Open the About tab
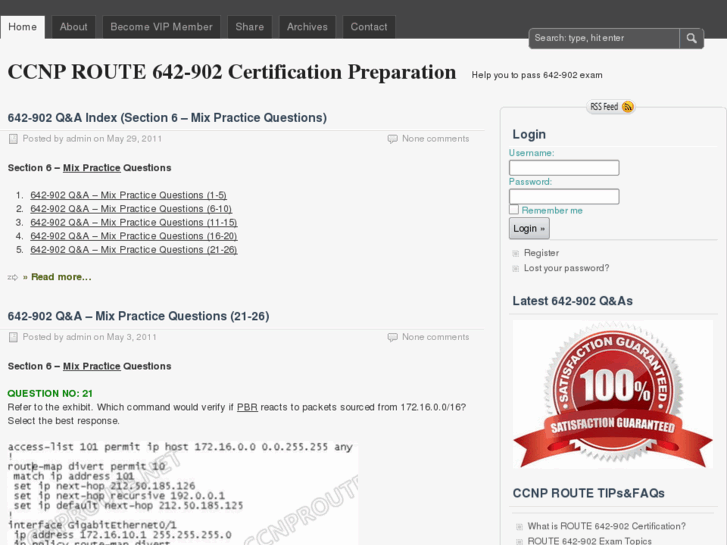 [x=73, y=27]
